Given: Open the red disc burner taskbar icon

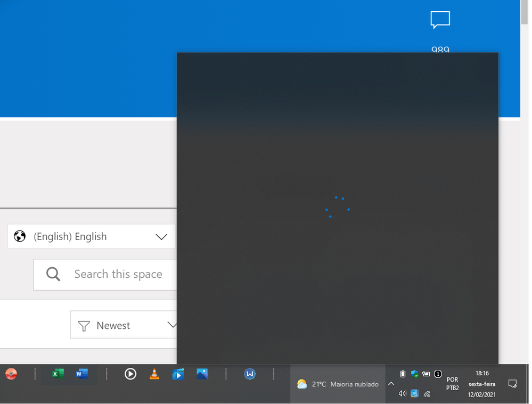Looking at the screenshot, I should click(11, 374).
